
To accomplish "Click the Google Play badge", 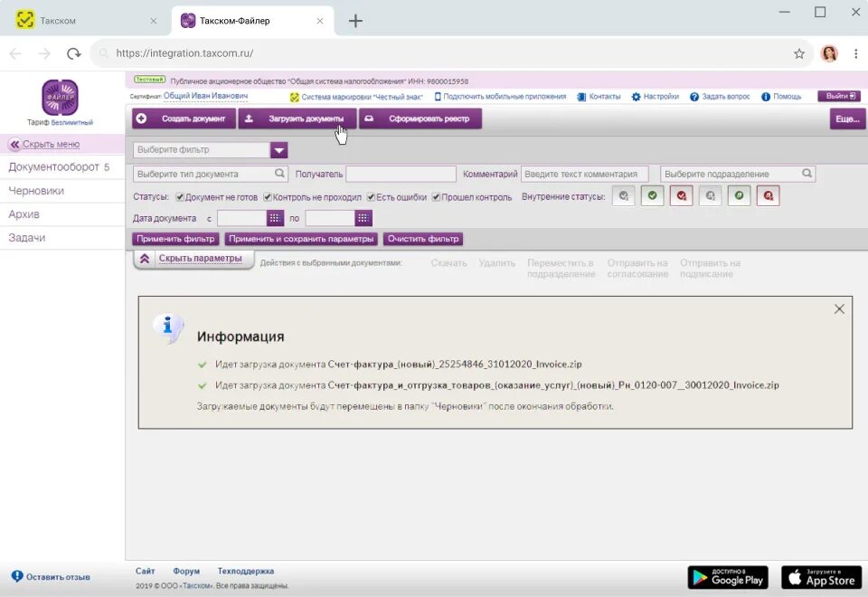I will tap(728, 578).
